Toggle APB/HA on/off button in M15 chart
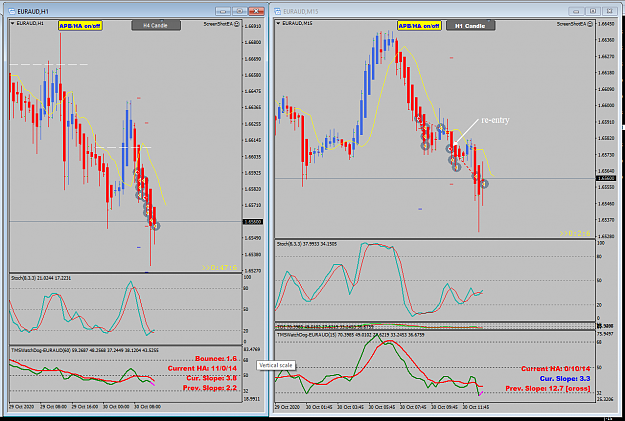The width and height of the screenshot is (625, 421). [x=419, y=26]
